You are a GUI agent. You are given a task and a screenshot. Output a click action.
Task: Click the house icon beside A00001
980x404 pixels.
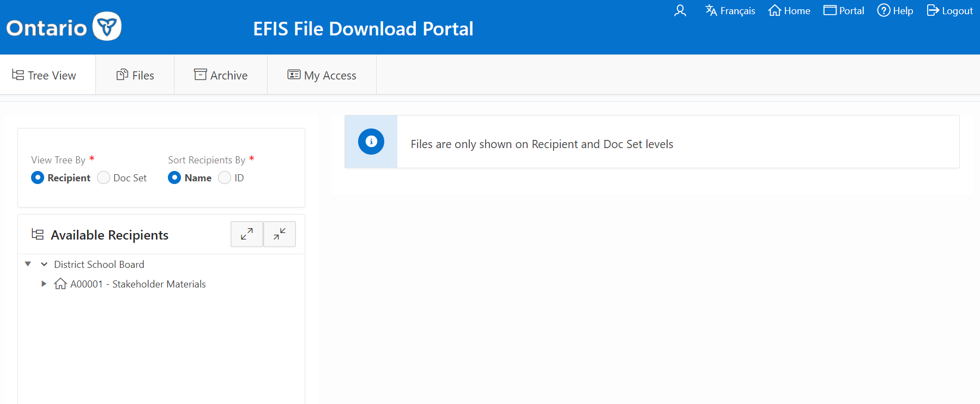tap(61, 284)
